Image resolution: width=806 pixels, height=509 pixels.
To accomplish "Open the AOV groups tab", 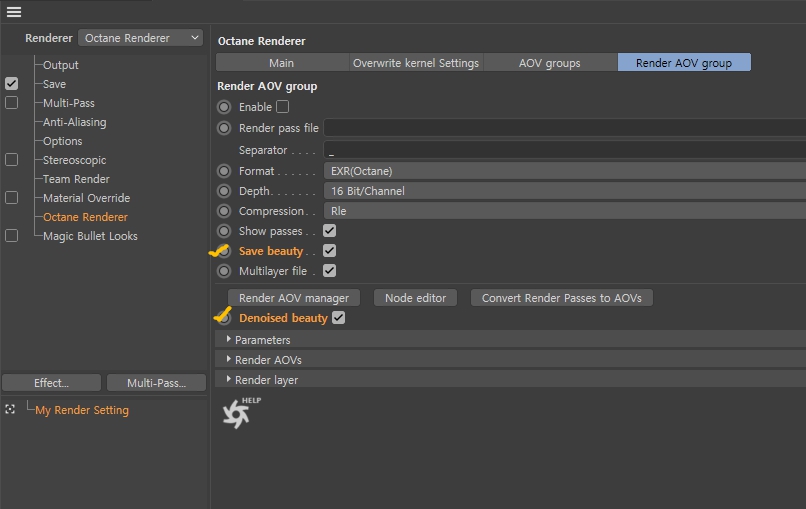I will [550, 62].
